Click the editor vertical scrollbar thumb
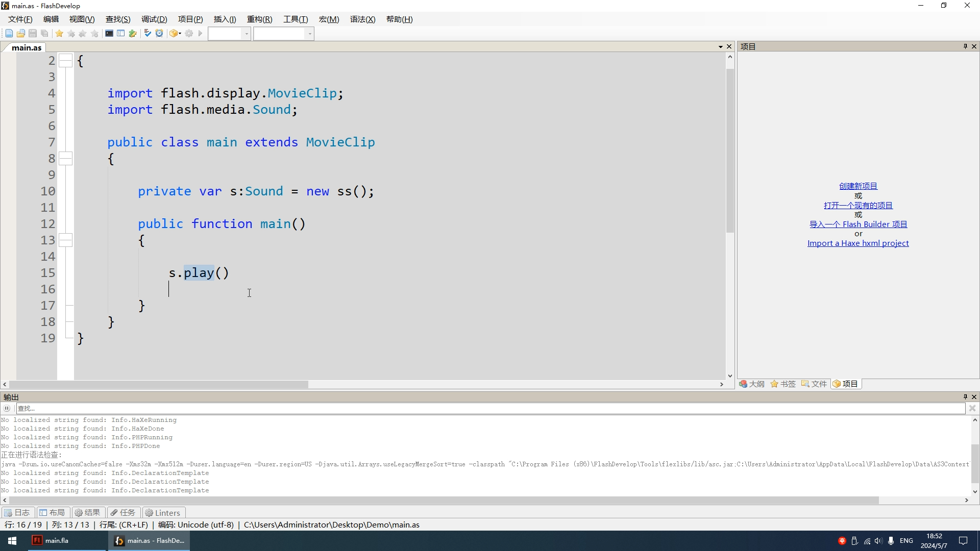 [x=730, y=151]
